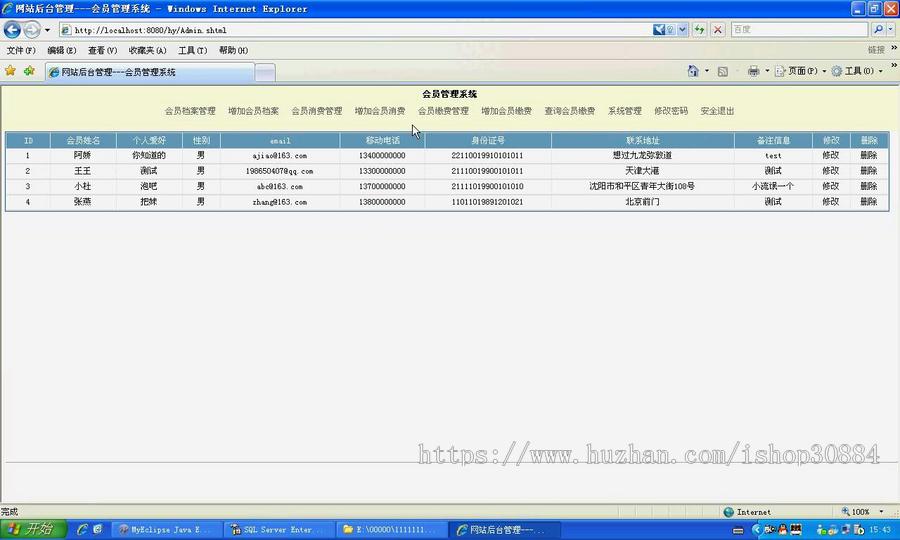Open the 页面(P) dropdown
This screenshot has height=540, width=900.
point(801,71)
